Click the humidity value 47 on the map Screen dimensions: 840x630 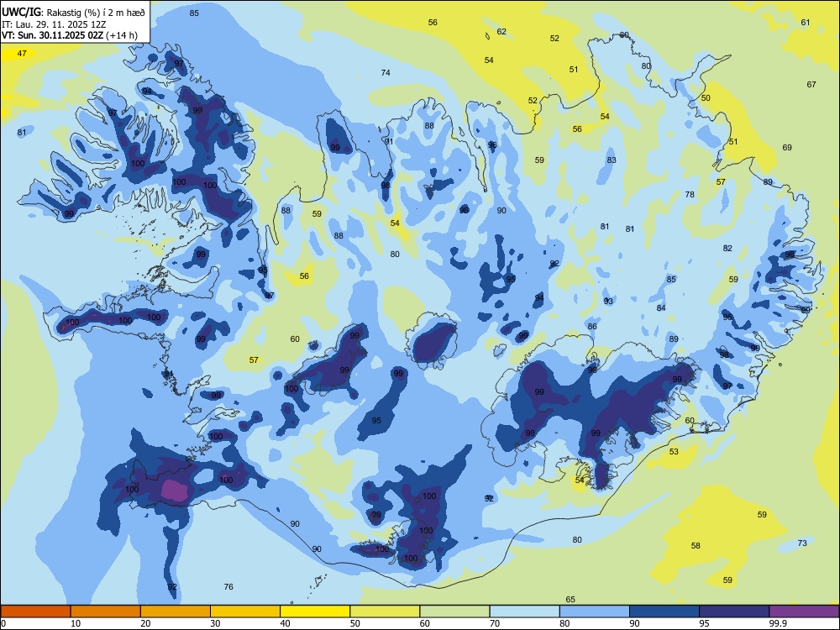click(22, 54)
